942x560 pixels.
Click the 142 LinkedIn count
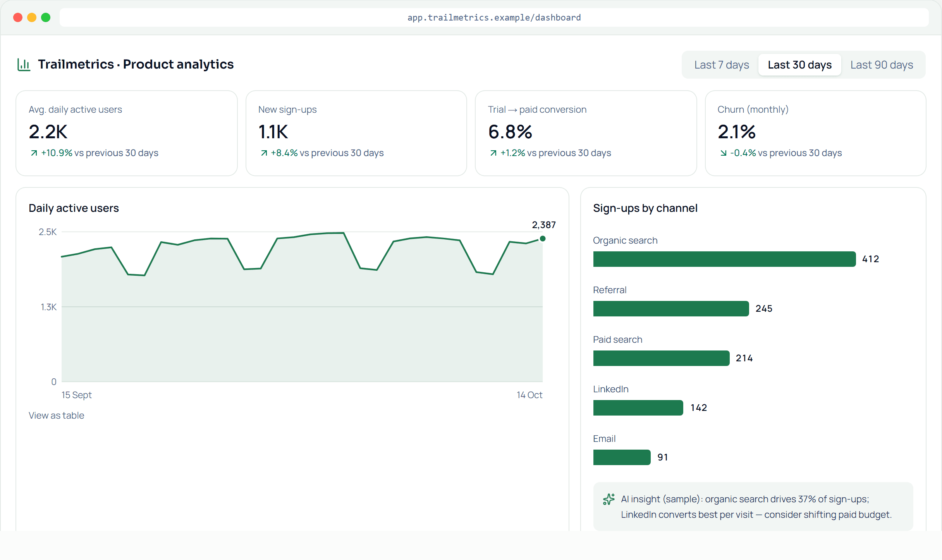pyautogui.click(x=699, y=408)
